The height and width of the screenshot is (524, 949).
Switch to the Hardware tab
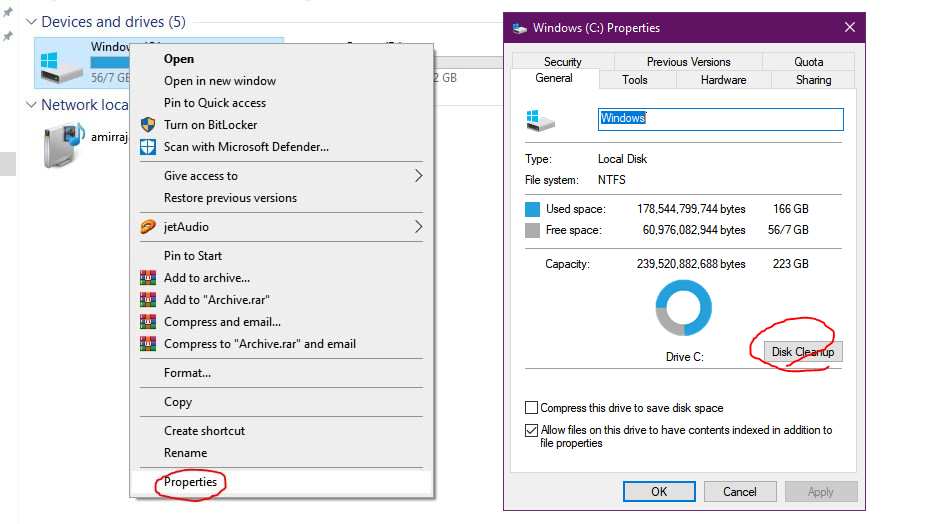[723, 80]
